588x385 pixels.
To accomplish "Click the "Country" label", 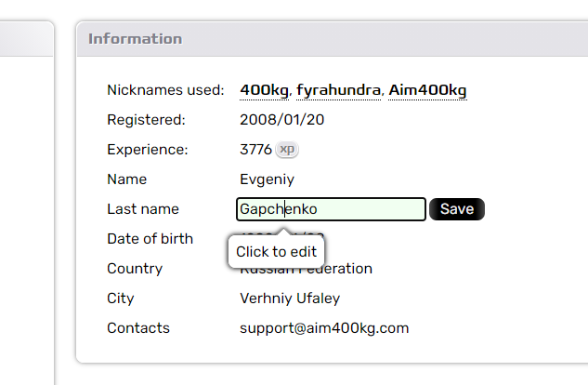I will [135, 269].
